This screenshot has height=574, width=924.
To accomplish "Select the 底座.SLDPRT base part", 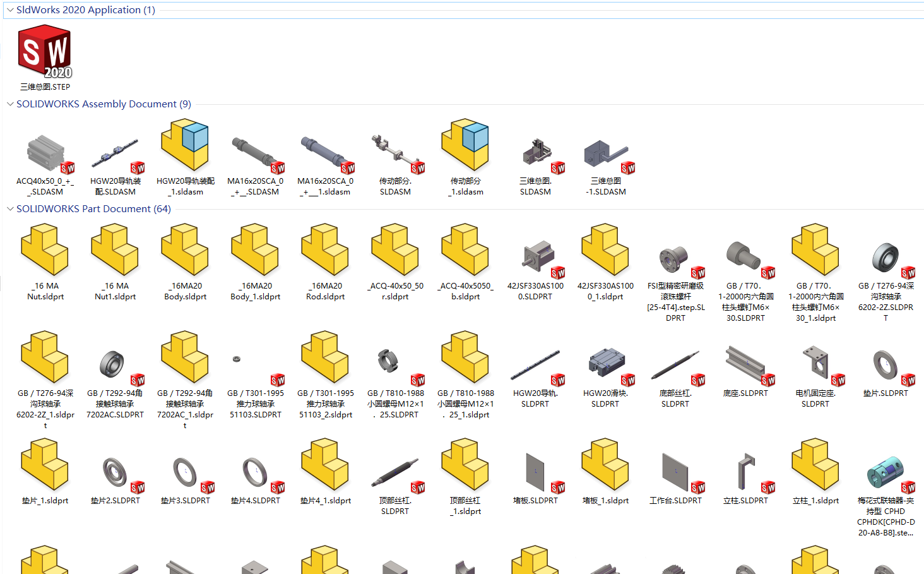I will click(745, 371).
